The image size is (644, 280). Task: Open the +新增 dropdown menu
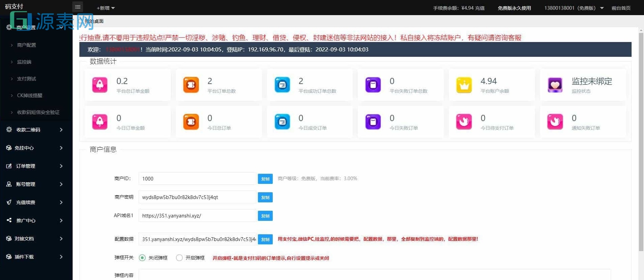(106, 8)
